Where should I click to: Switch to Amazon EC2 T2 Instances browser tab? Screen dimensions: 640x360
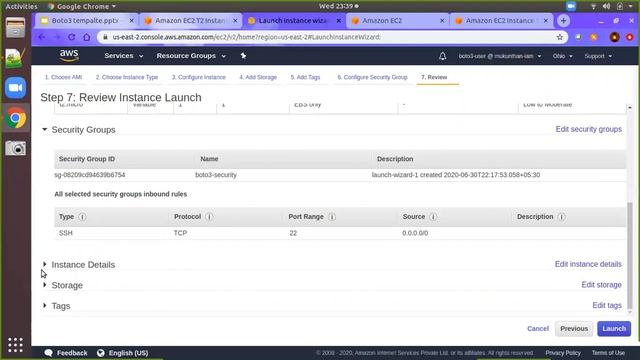point(191,20)
